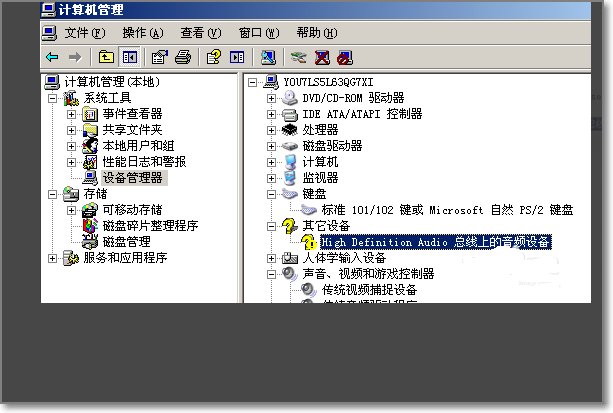613x413 pixels.
Task: Collapse the 系统工具 tree node
Action: click(x=52, y=98)
